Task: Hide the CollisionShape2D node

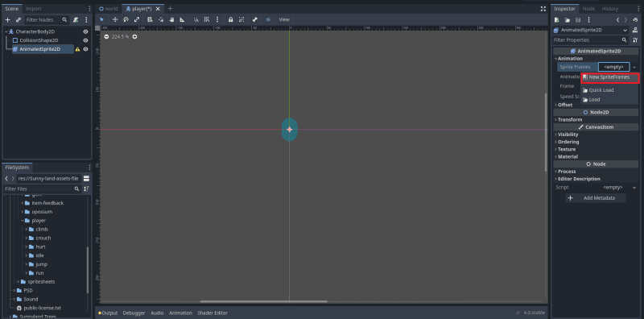Action: (86, 40)
